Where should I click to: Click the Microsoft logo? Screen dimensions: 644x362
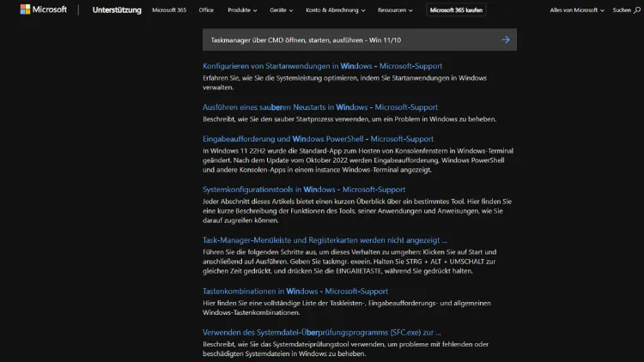tap(43, 9)
